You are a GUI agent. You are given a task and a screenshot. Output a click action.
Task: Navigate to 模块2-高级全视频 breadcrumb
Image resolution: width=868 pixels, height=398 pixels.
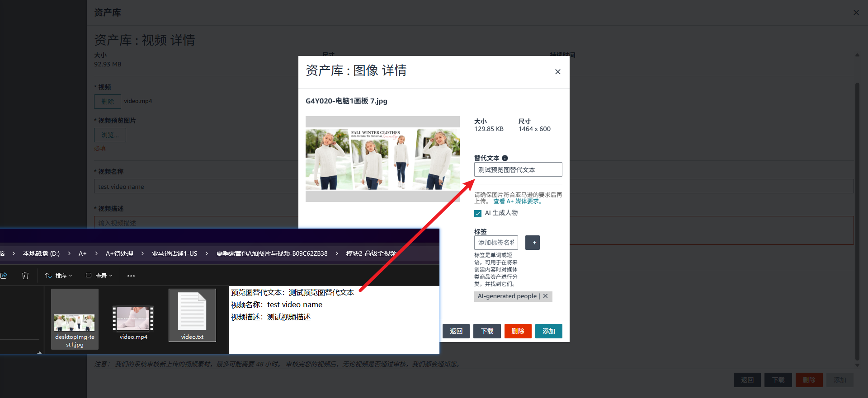tap(371, 253)
